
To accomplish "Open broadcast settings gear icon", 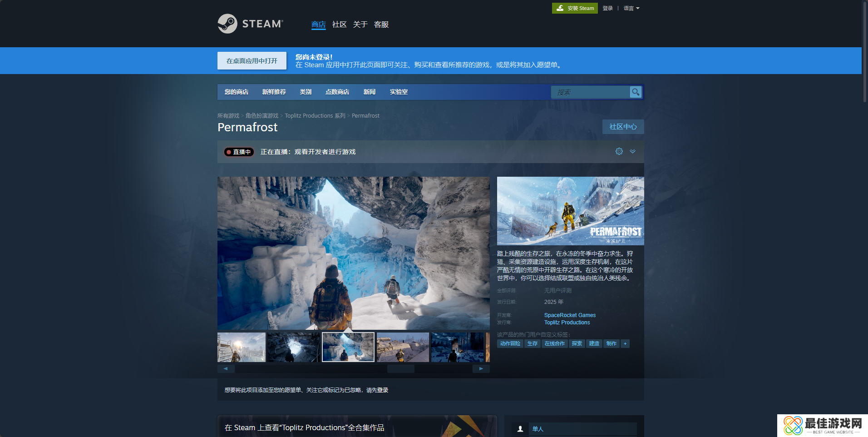I will 619,151.
